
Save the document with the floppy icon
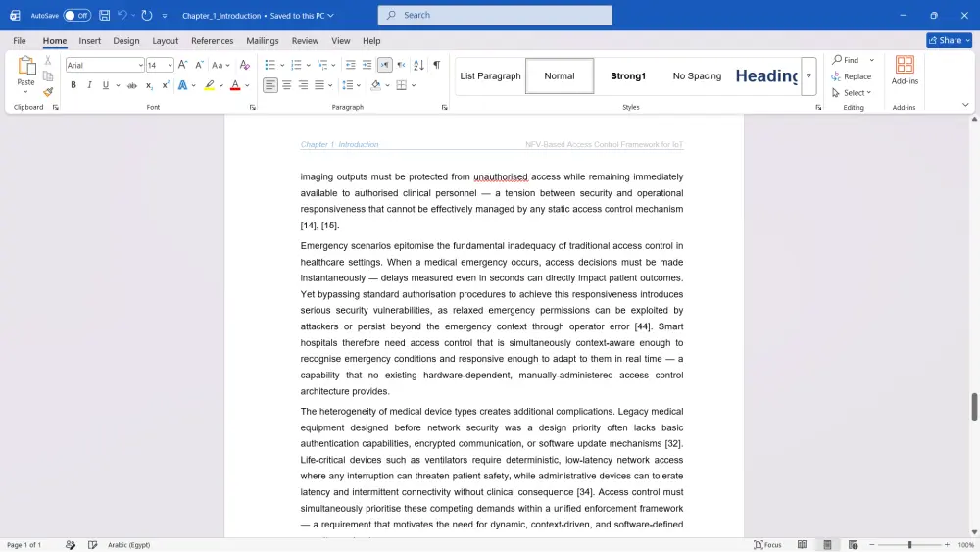[x=105, y=15]
